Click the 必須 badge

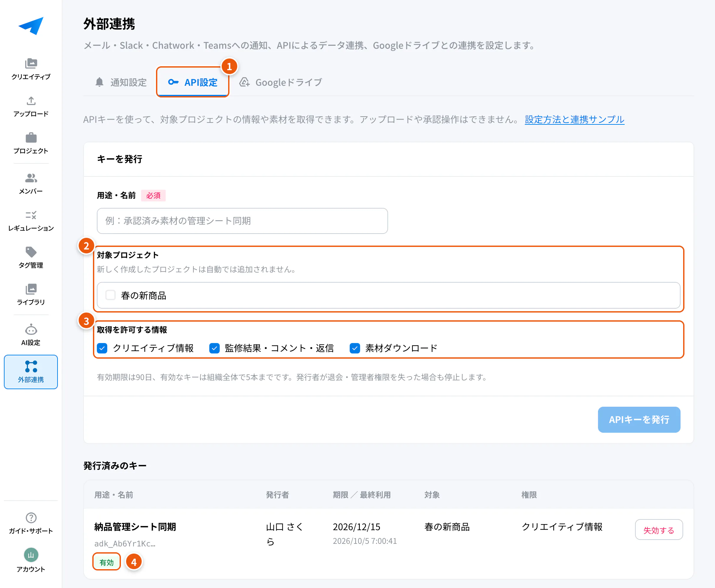tap(153, 196)
